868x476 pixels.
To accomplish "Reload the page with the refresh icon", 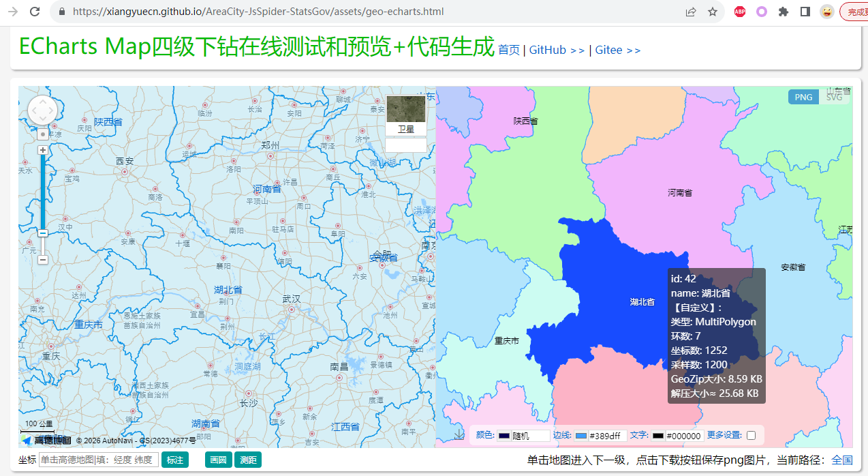I will (x=35, y=12).
